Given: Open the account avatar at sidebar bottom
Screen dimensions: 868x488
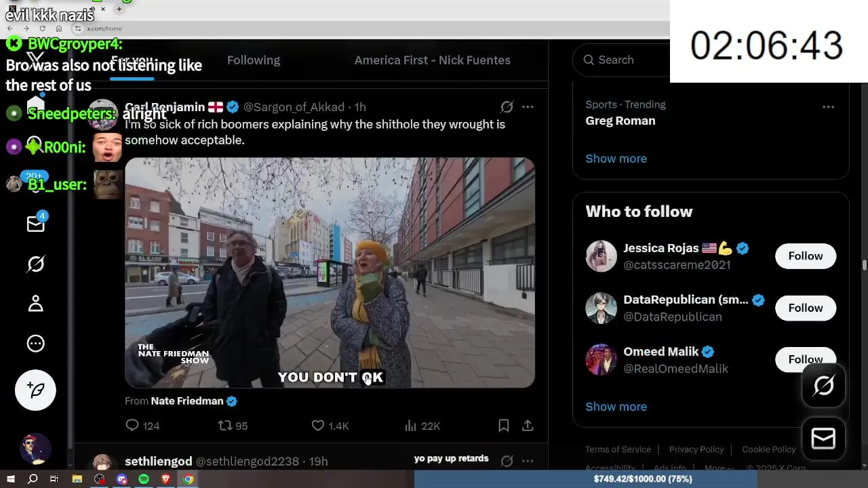Looking at the screenshot, I should tap(35, 449).
